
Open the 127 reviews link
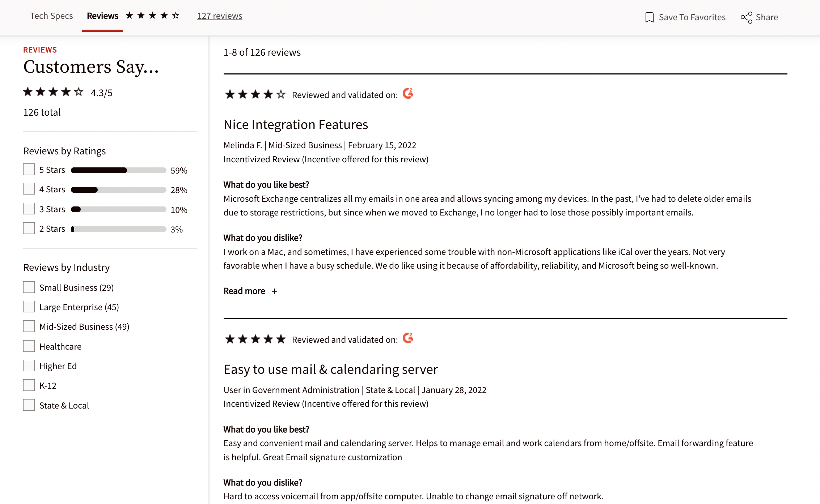tap(220, 16)
